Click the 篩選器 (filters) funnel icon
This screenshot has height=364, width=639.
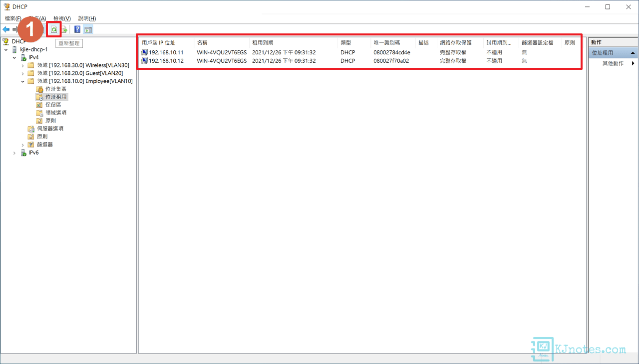[31, 145]
